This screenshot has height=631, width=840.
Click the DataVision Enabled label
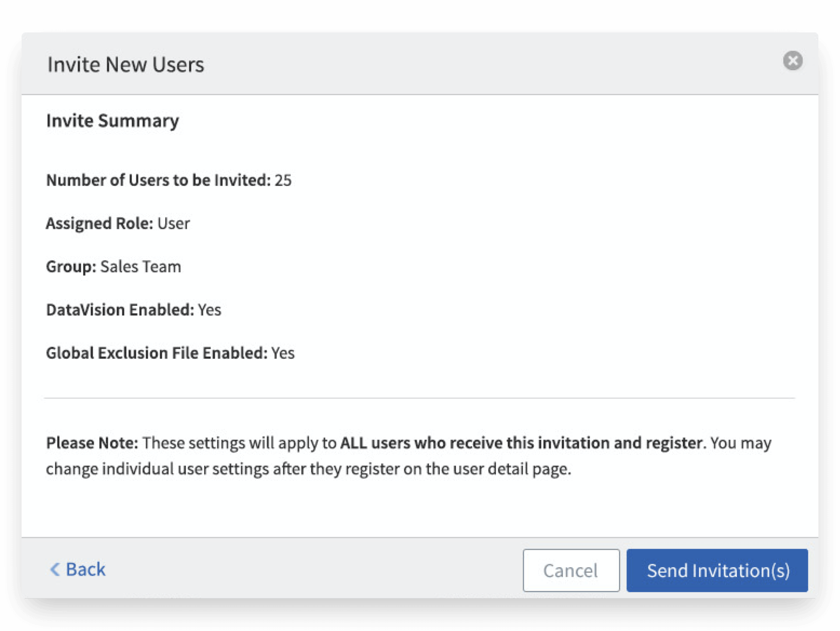pos(119,310)
